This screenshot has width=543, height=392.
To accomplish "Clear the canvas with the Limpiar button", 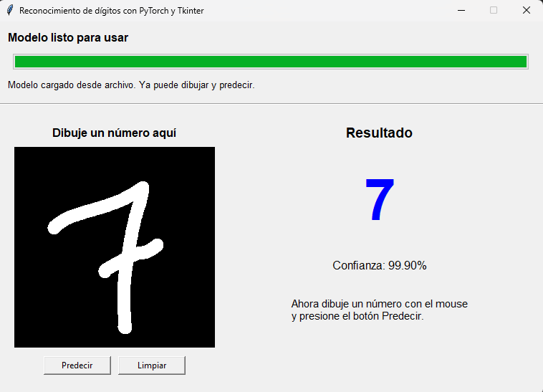I will point(152,365).
